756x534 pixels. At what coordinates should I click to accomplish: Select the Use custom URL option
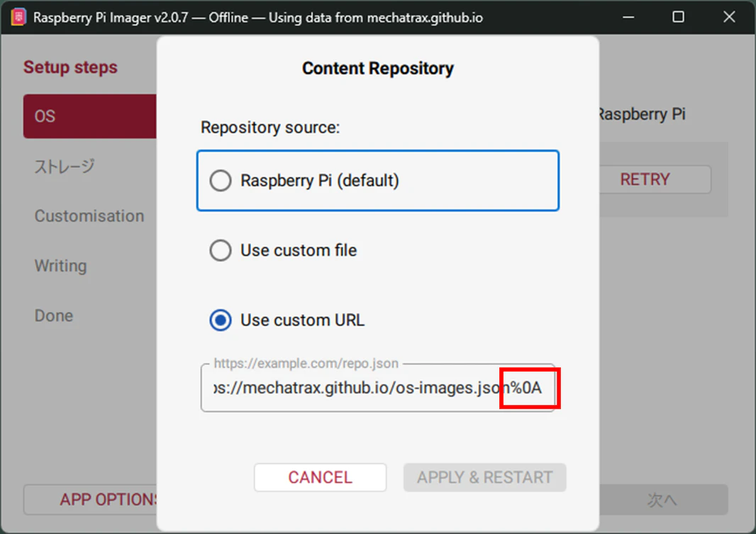pyautogui.click(x=287, y=321)
